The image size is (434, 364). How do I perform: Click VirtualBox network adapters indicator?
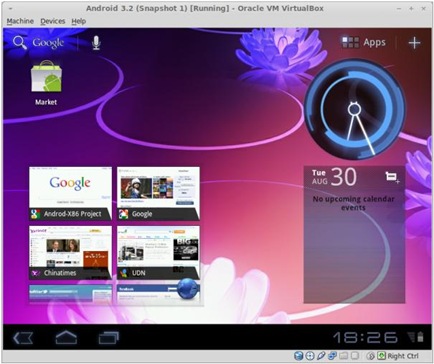click(x=332, y=356)
